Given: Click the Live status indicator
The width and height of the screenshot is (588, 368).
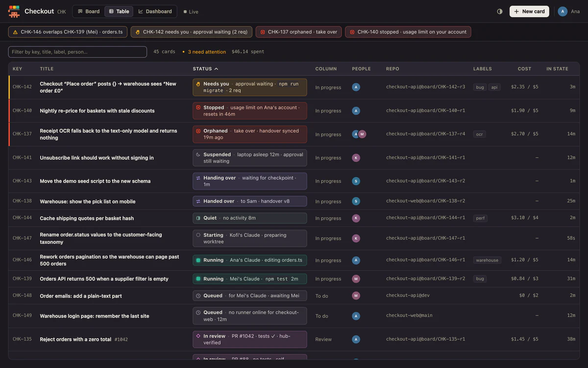Looking at the screenshot, I should 191,11.
